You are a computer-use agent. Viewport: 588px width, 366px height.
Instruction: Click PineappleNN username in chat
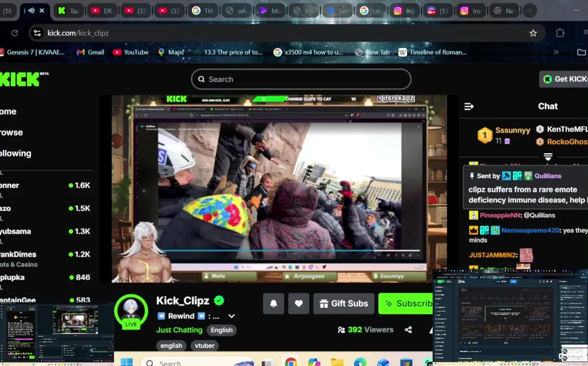point(500,215)
